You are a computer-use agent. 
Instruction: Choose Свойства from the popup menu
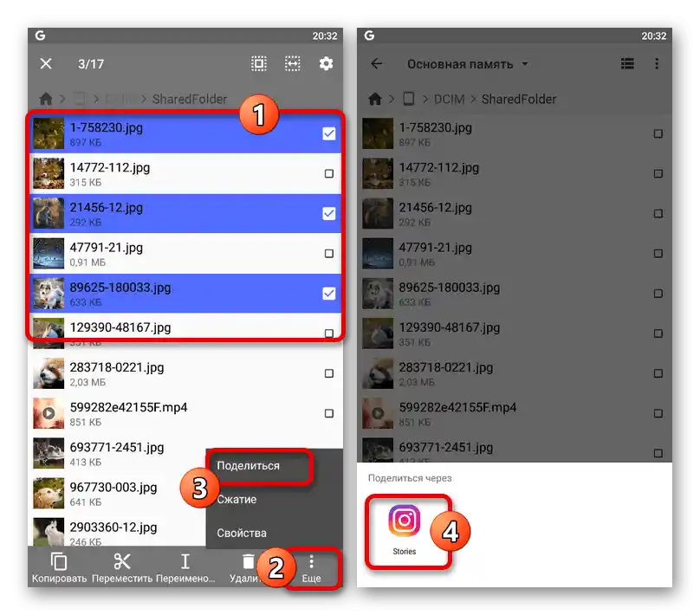coord(242,533)
